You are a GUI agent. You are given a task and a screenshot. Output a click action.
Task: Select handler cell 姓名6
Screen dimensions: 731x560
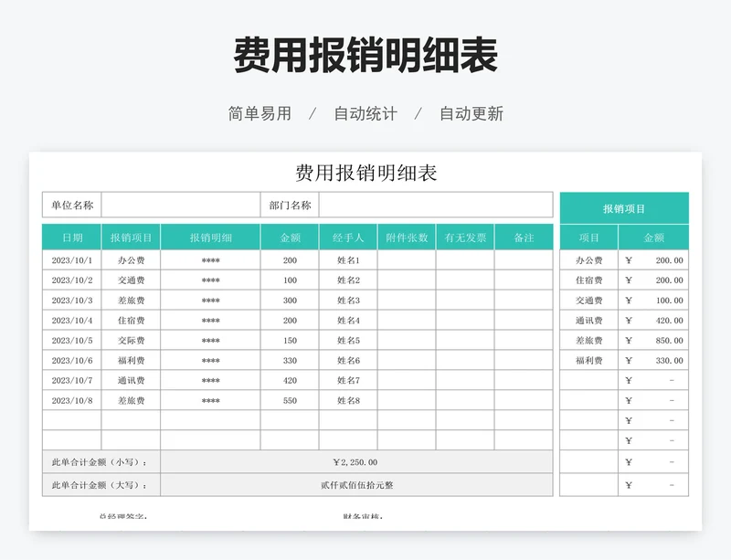coord(348,361)
